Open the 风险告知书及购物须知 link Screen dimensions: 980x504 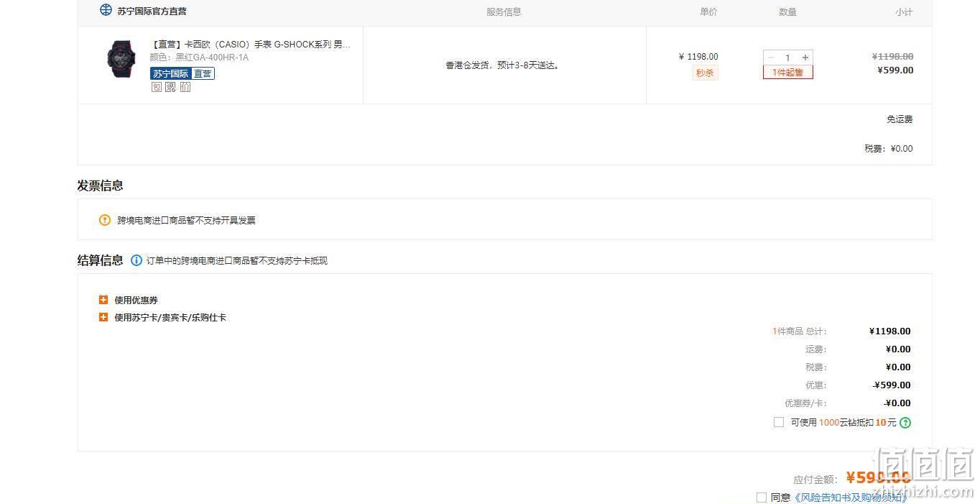click(850, 498)
